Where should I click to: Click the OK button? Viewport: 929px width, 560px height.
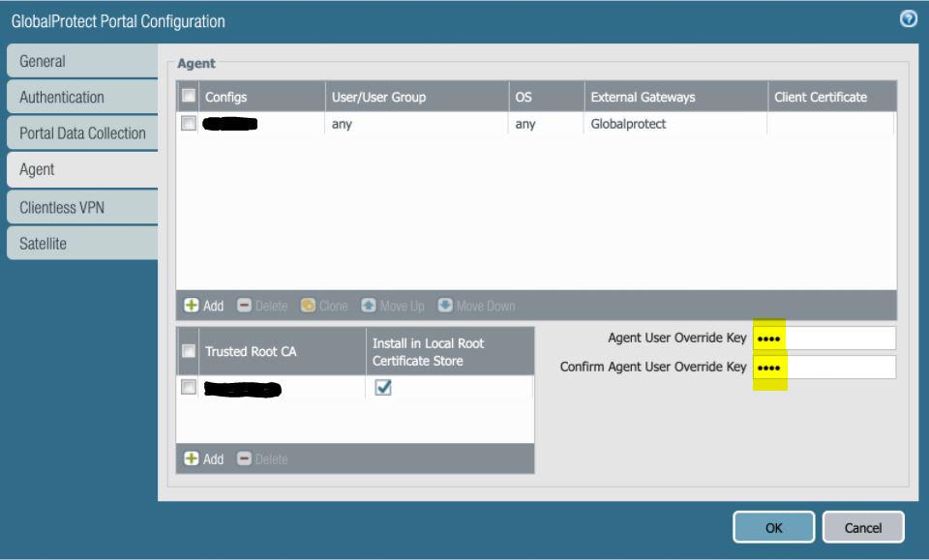click(774, 527)
